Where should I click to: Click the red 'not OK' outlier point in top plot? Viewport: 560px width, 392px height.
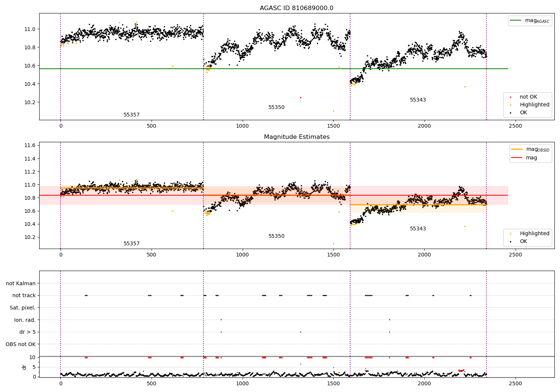coord(301,97)
